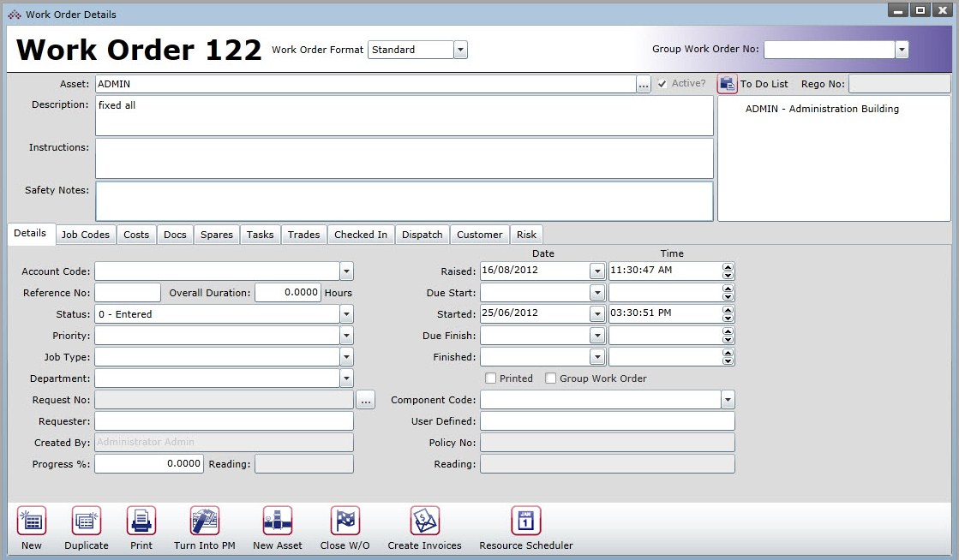The image size is (959, 560).
Task: Open the Resource Scheduler calendar icon
Action: (526, 521)
